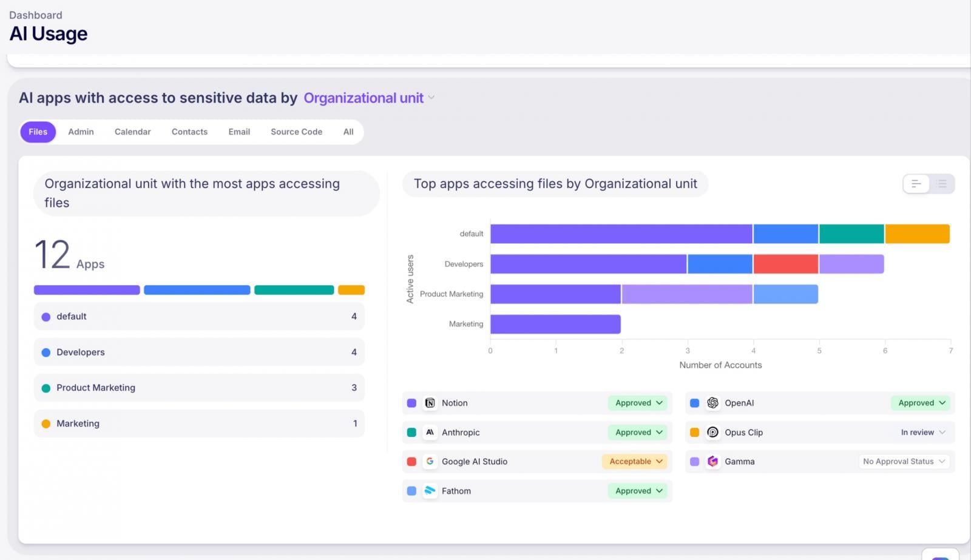Click the Google AI Studio icon

pos(430,461)
